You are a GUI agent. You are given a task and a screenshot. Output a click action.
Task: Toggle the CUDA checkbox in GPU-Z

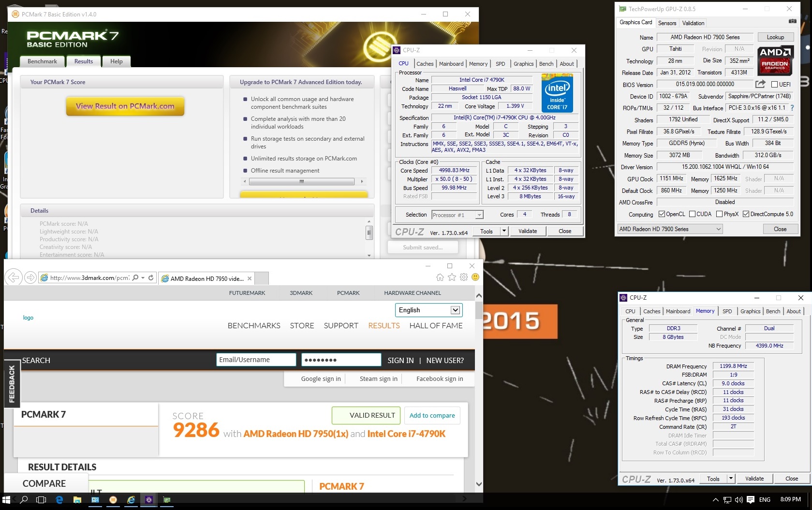692,214
